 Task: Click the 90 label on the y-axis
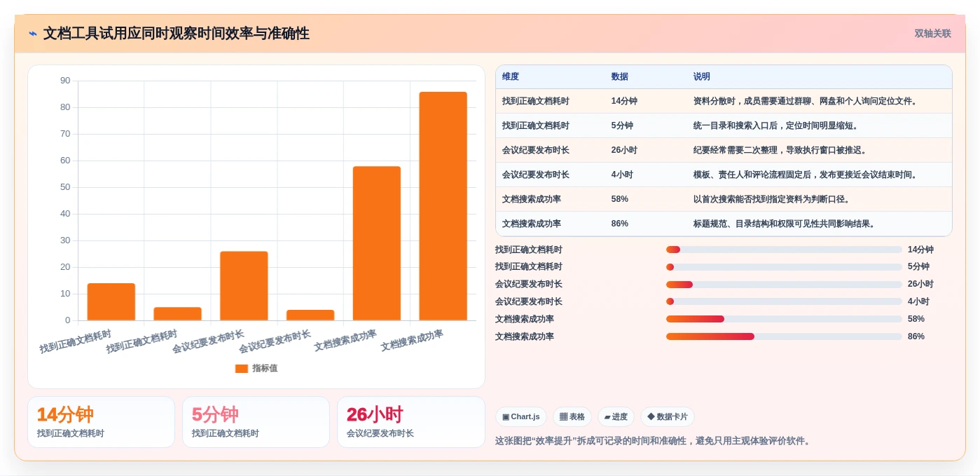click(65, 81)
